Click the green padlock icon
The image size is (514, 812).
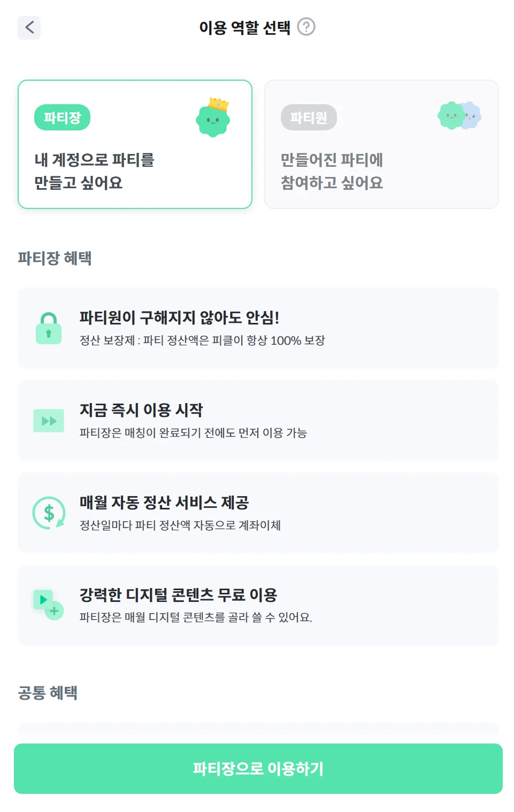49,328
